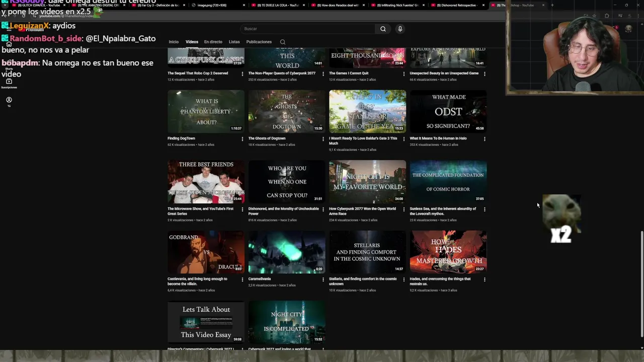
Task: Open 'Stellaris, and finding comfort' title link
Action: (363, 282)
